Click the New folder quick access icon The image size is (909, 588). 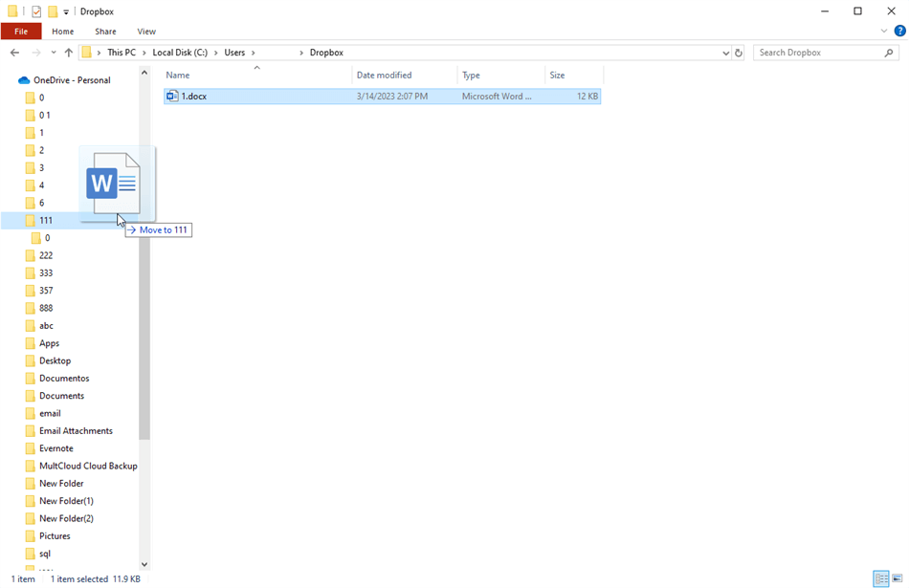[x=53, y=11]
